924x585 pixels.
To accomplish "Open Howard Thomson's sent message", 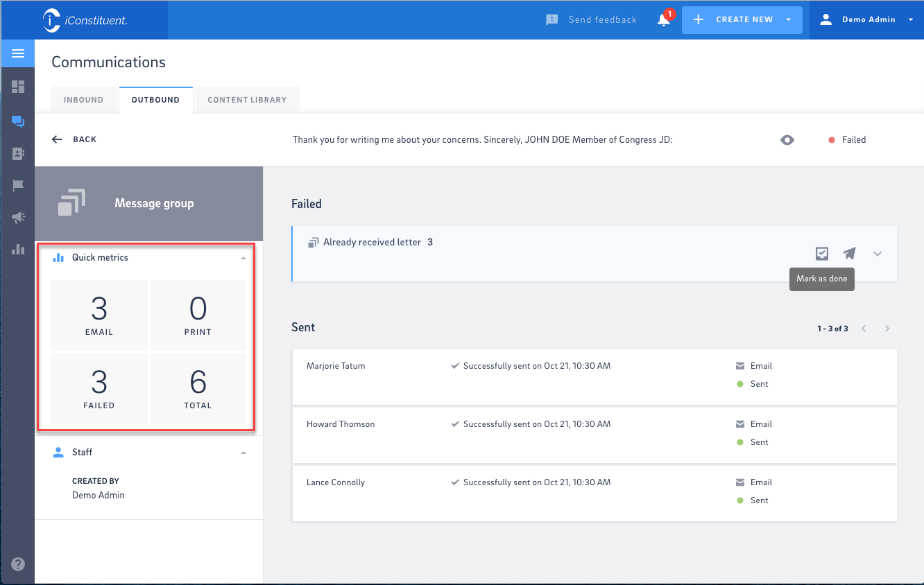I will pyautogui.click(x=594, y=435).
